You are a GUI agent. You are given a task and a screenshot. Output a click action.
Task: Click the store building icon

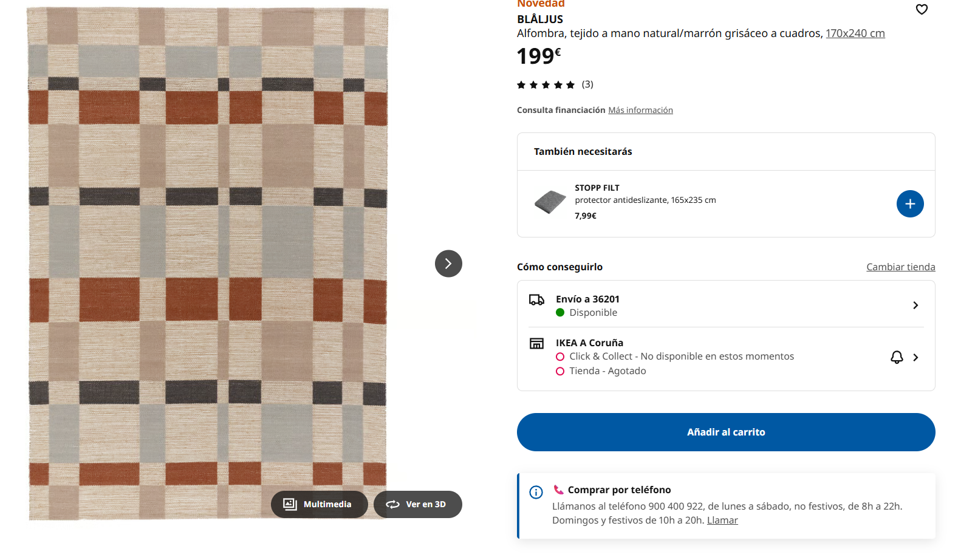coord(536,344)
